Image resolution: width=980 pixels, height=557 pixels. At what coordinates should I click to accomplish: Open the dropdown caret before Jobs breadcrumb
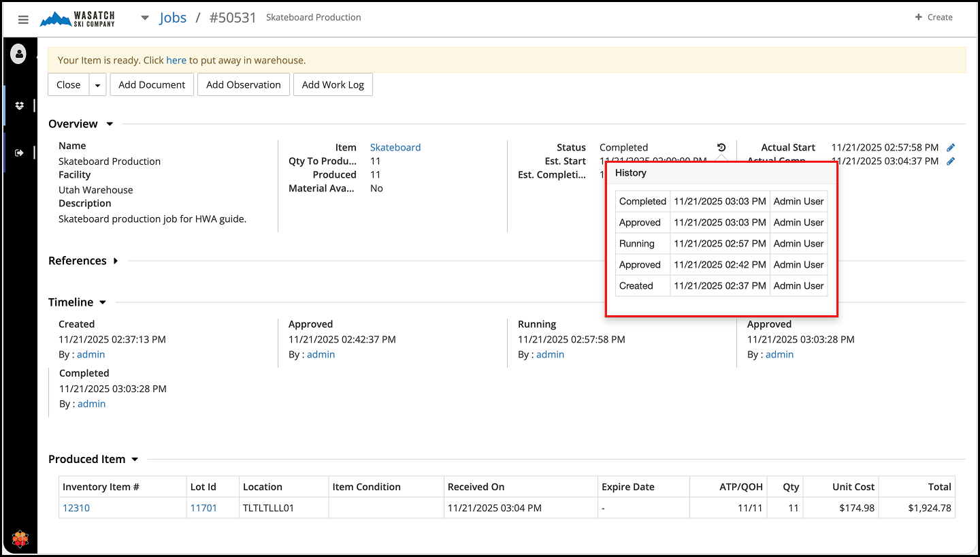tap(145, 18)
